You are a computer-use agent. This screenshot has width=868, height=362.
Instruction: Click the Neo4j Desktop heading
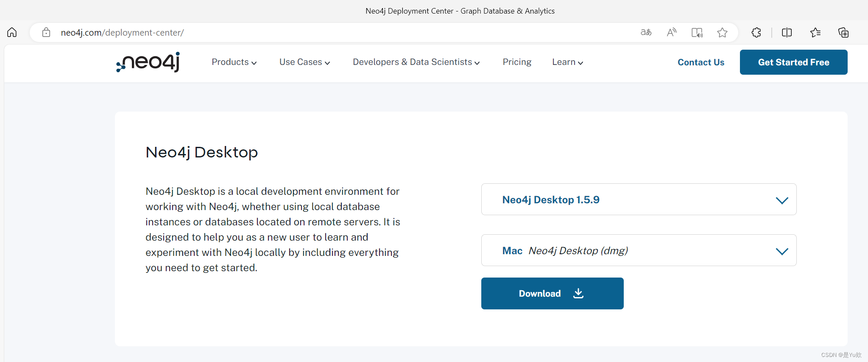tap(202, 152)
